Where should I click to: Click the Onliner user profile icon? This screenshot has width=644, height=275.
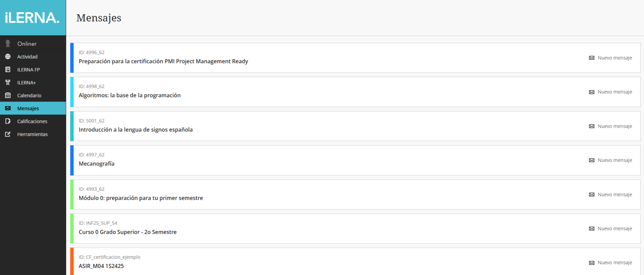pyautogui.click(x=8, y=44)
